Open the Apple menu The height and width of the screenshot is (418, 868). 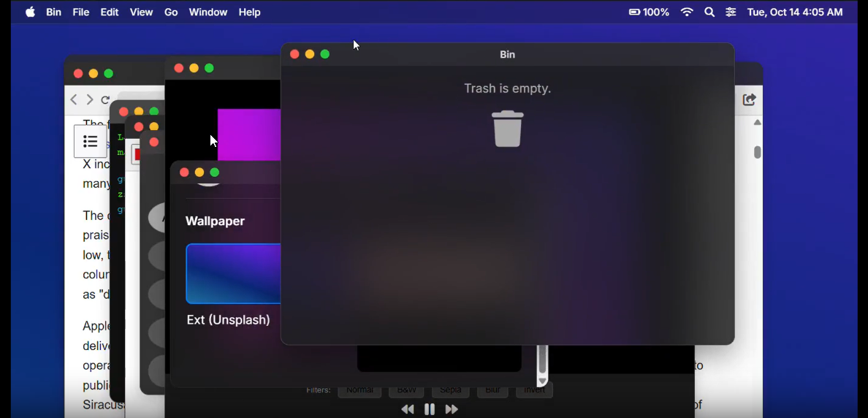coord(31,12)
